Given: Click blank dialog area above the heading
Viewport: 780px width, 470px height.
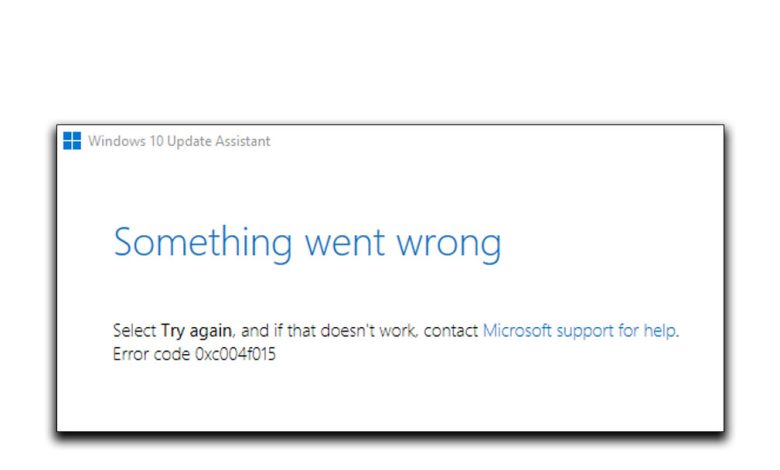Looking at the screenshot, I should click(x=390, y=185).
